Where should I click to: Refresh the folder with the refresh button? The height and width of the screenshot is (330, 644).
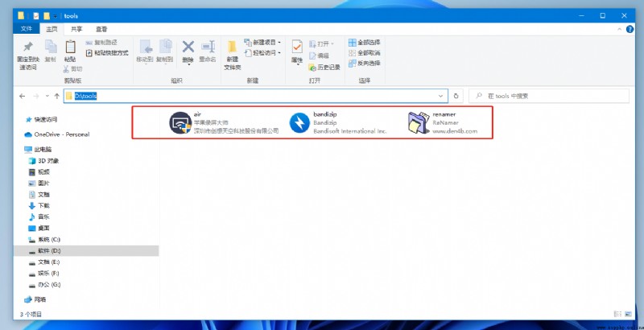point(456,96)
